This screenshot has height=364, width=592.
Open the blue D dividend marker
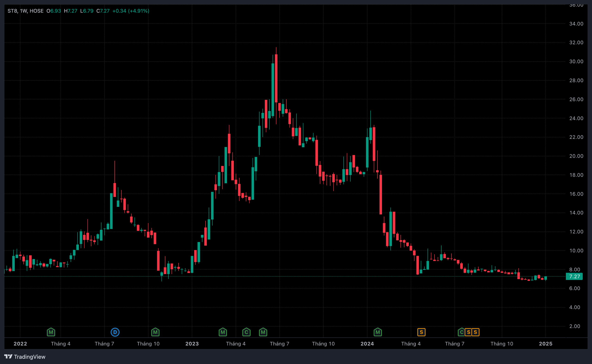[115, 332]
